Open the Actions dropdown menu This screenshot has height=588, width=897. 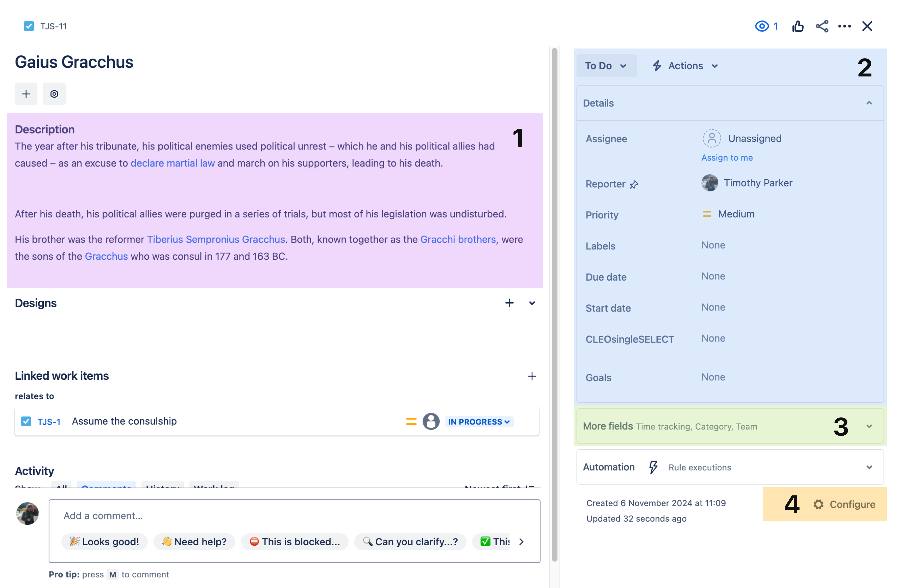pos(686,66)
